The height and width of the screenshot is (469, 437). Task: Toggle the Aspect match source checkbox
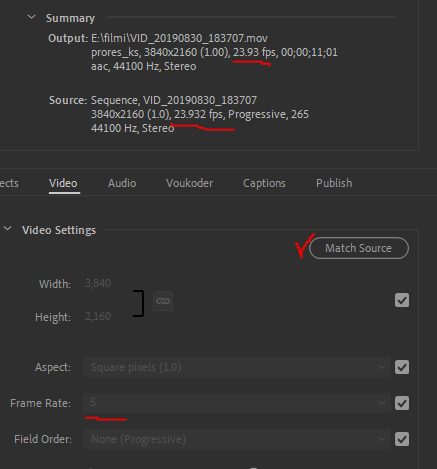402,367
